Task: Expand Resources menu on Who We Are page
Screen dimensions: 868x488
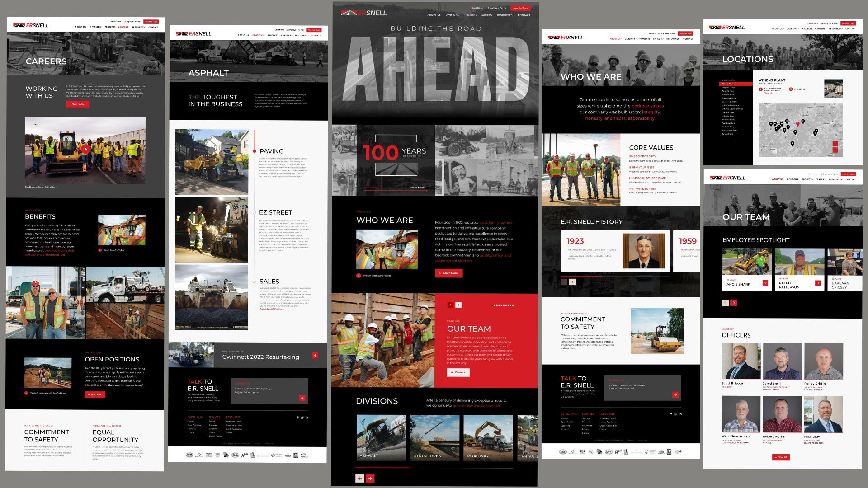Action: [673, 39]
